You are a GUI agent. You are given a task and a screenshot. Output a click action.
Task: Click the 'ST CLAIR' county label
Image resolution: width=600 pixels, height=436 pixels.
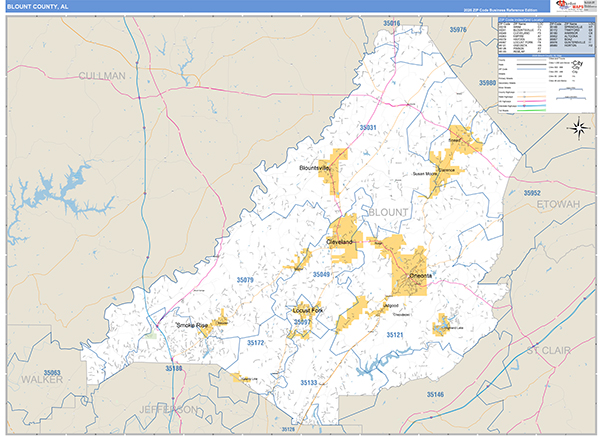548,350
